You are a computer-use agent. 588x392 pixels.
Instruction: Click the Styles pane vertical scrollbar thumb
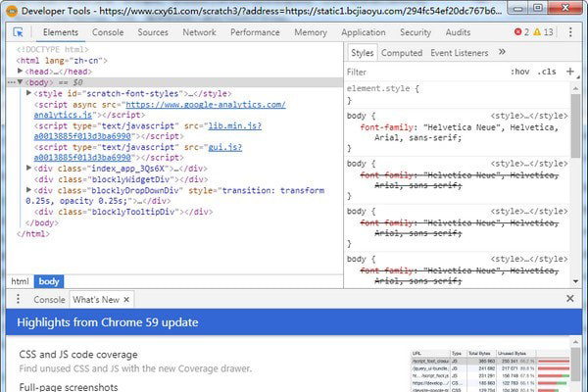coord(575,125)
